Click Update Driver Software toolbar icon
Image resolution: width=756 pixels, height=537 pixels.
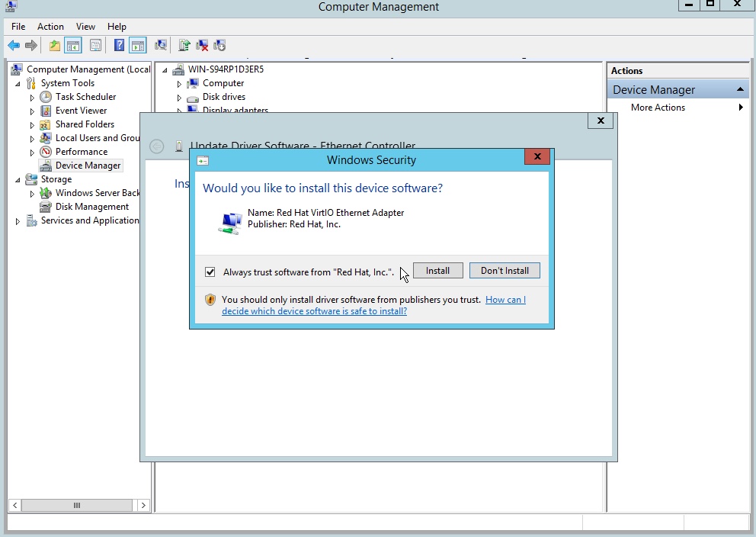[x=184, y=45]
